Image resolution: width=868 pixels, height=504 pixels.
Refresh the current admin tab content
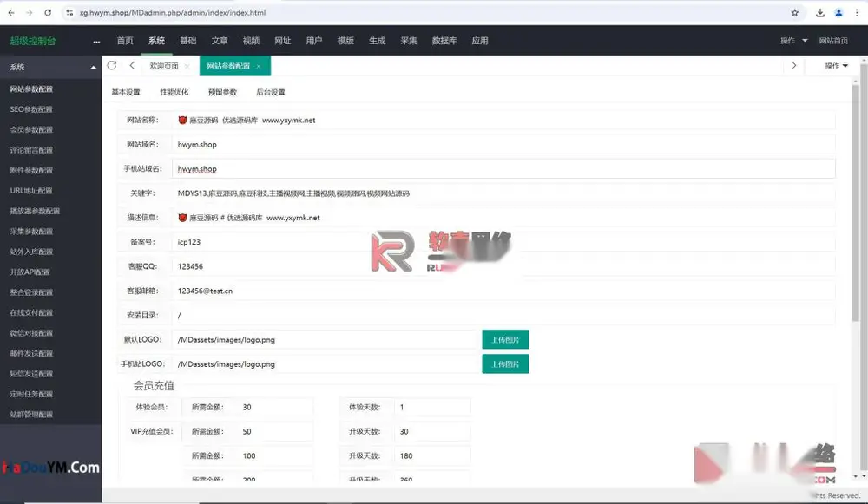coord(112,65)
